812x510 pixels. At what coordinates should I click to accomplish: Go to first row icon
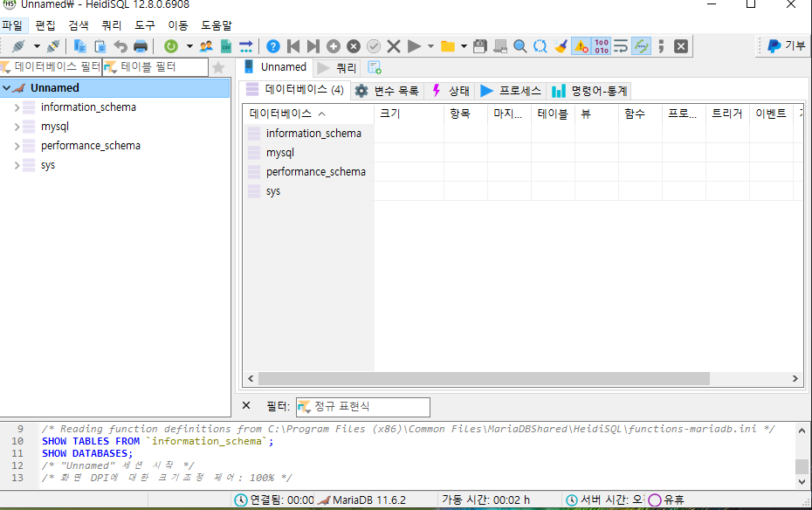pyautogui.click(x=293, y=46)
